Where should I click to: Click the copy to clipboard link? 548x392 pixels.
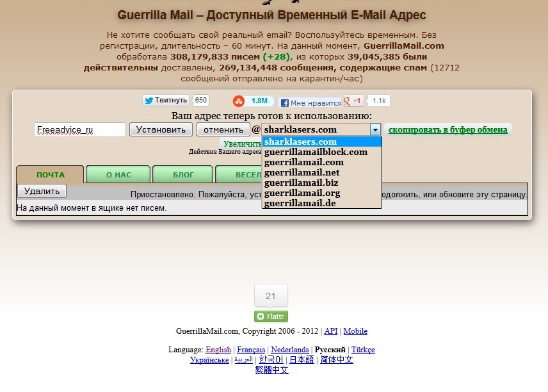point(447,130)
